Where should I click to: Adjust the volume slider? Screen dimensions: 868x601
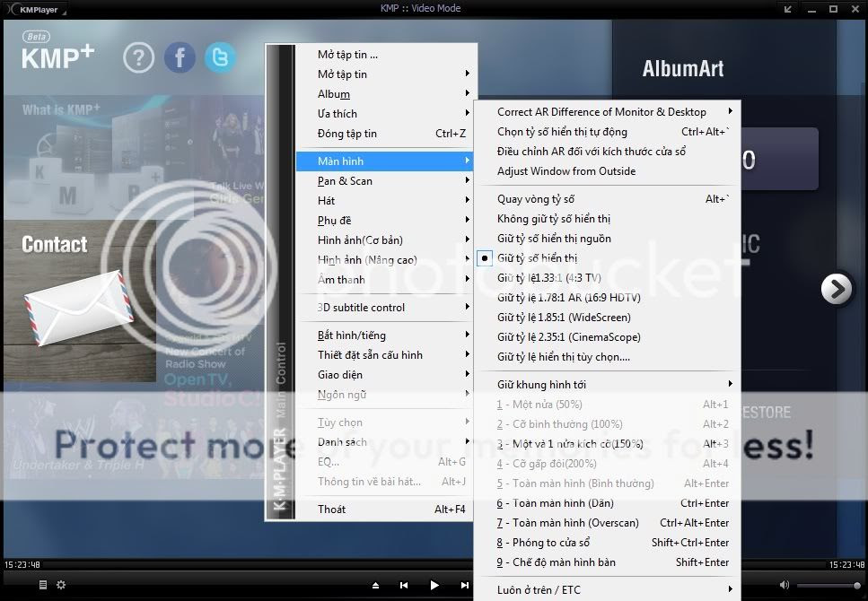click(829, 585)
